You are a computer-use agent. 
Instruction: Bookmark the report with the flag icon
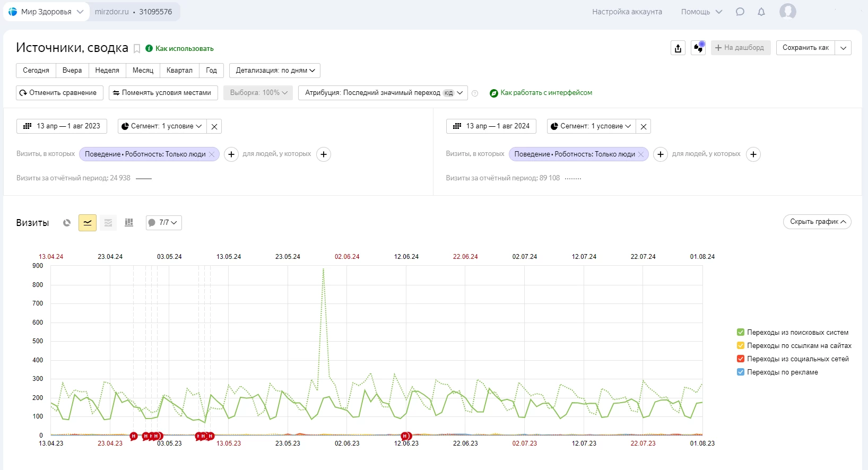137,49
